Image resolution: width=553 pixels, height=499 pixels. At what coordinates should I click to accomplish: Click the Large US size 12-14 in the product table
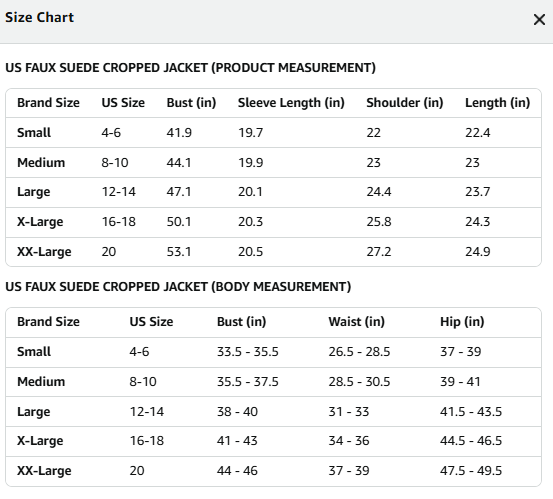(118, 192)
